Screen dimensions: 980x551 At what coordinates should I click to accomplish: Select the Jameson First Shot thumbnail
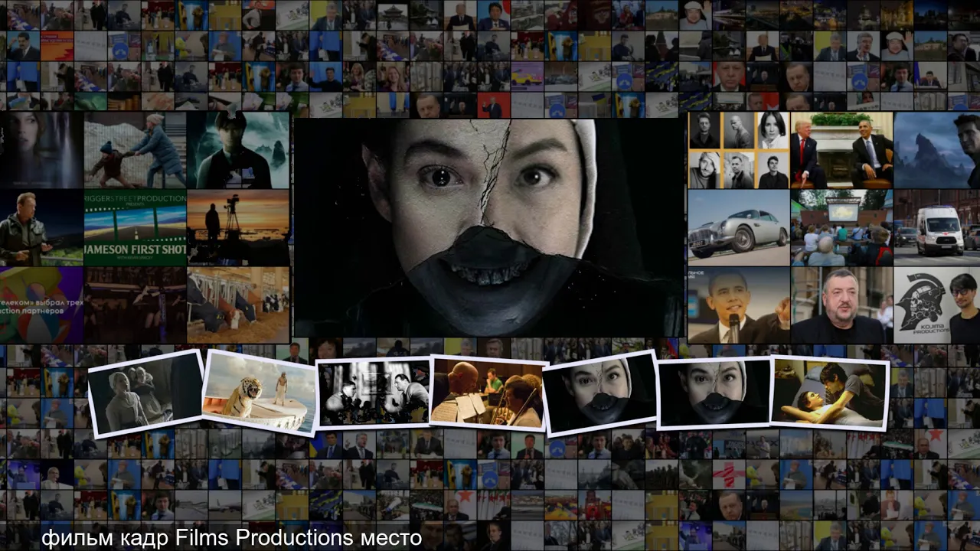[x=135, y=228]
